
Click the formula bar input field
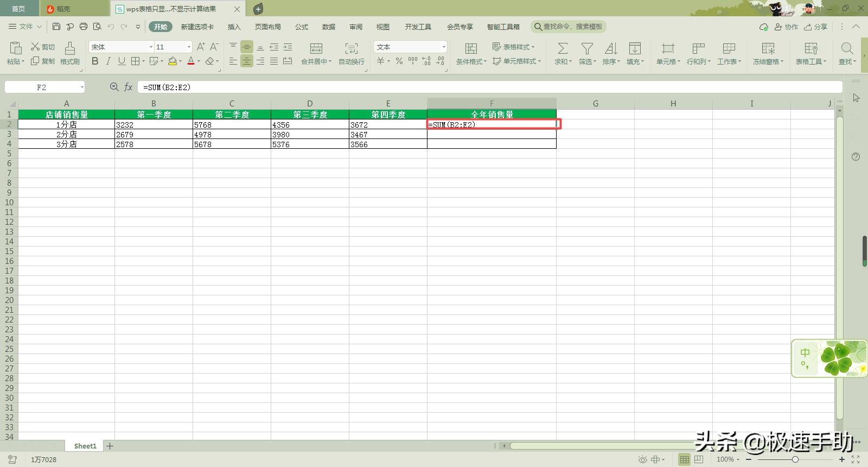pos(490,87)
